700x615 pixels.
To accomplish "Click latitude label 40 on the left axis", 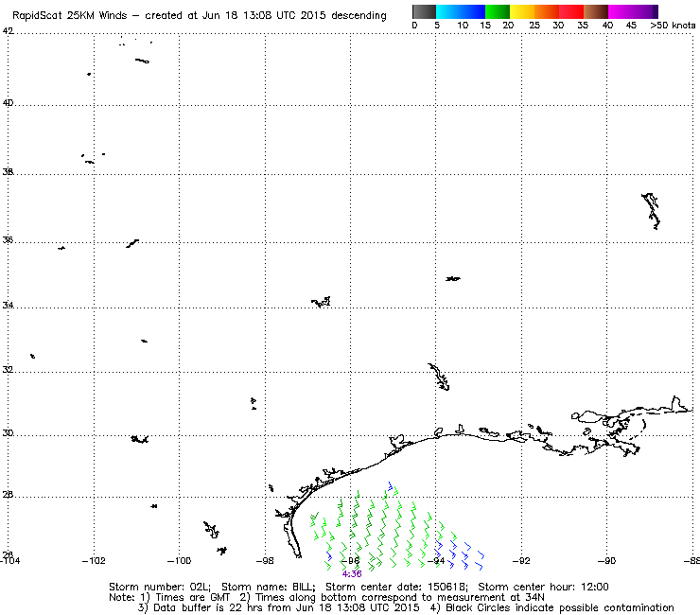I will point(8,103).
